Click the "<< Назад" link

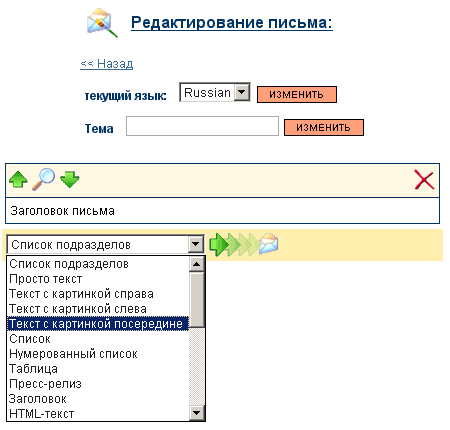[107, 63]
